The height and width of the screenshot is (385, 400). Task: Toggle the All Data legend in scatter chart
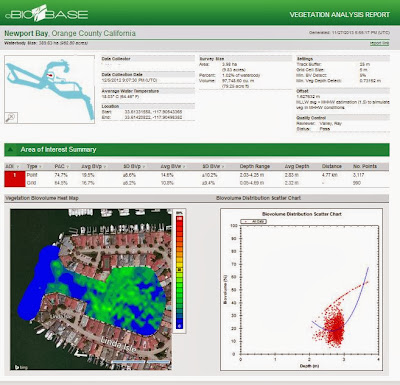tap(254, 221)
